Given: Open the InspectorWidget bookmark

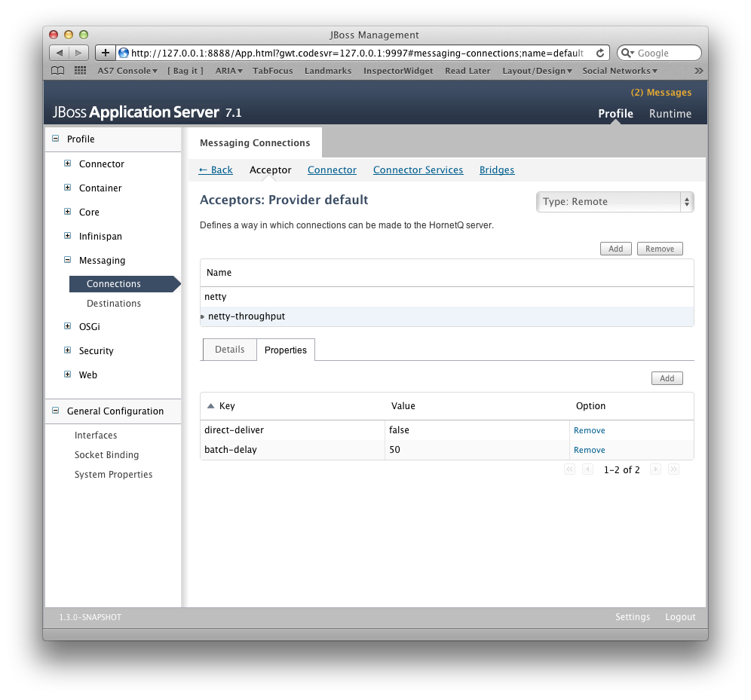Looking at the screenshot, I should pos(398,71).
